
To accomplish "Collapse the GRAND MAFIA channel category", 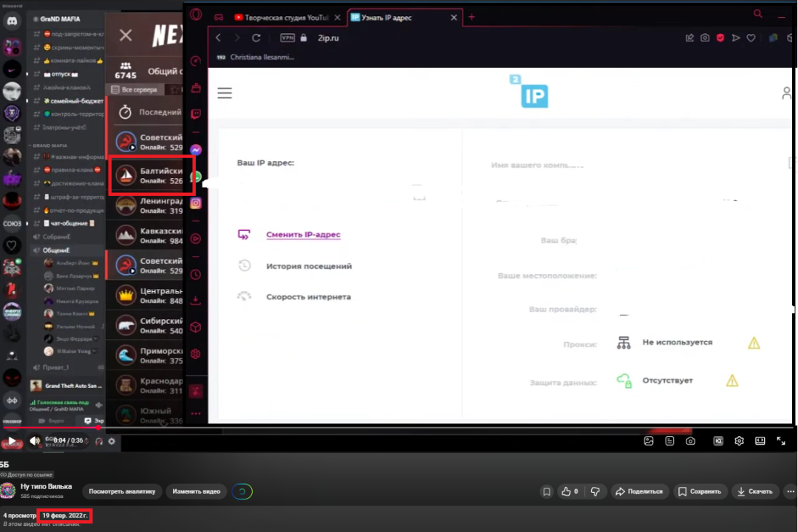I will coord(52,146).
